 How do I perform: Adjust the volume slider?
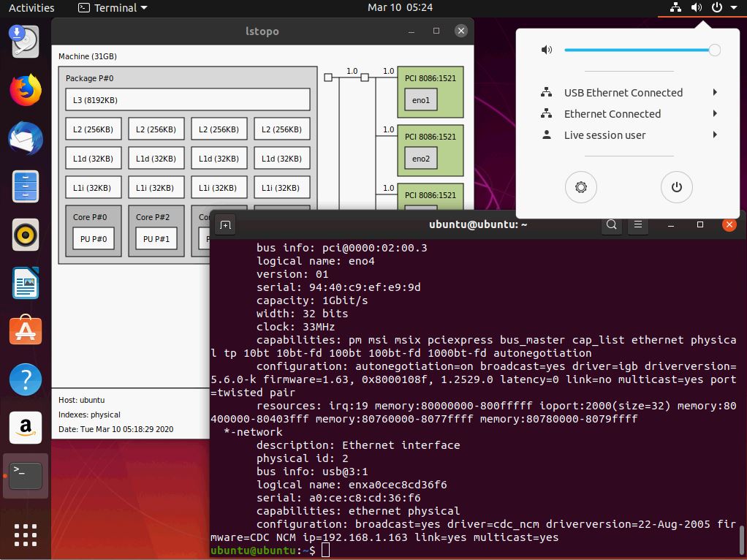[x=714, y=50]
